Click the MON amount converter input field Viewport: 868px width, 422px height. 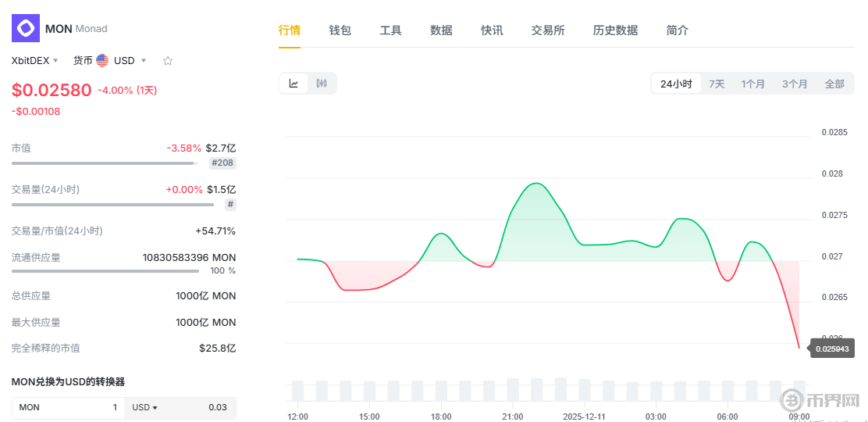[68, 407]
